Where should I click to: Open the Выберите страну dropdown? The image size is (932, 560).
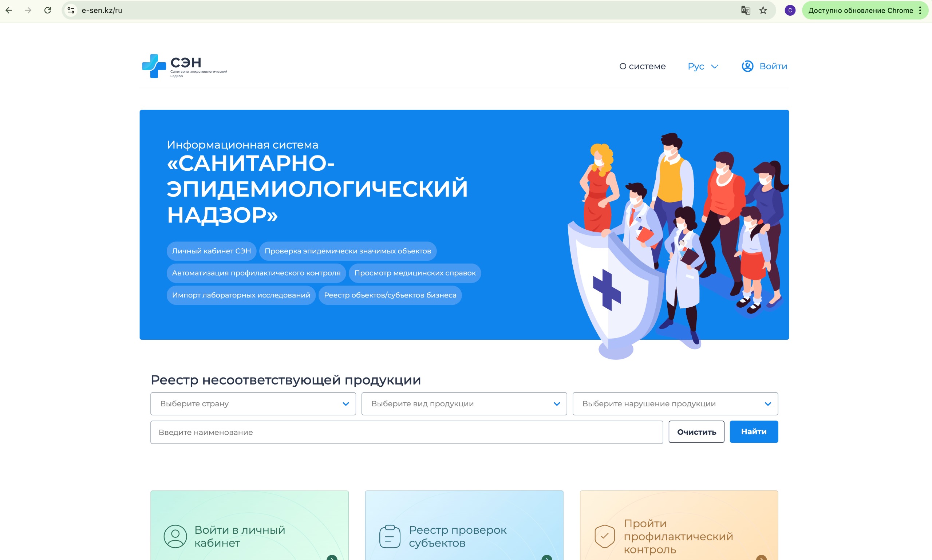253,403
